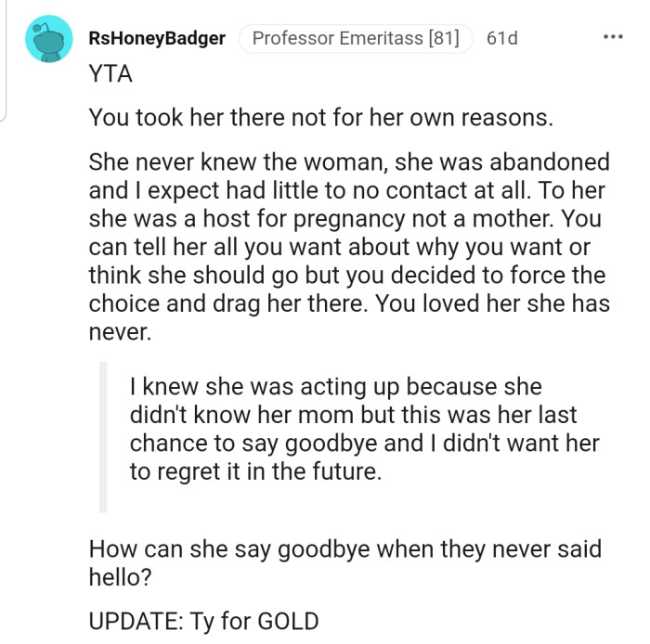Click the gray vertical blockquote bar
The width and height of the screenshot is (650, 644).
pyautogui.click(x=103, y=436)
